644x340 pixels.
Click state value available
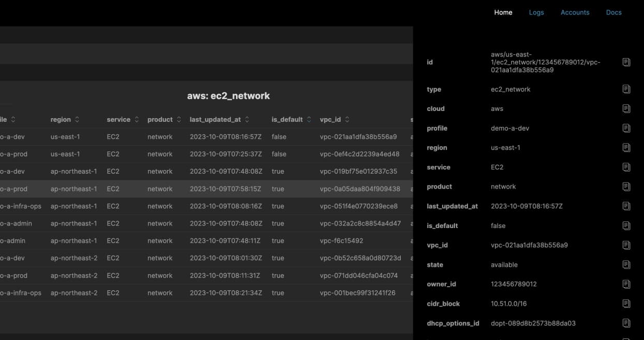click(504, 265)
